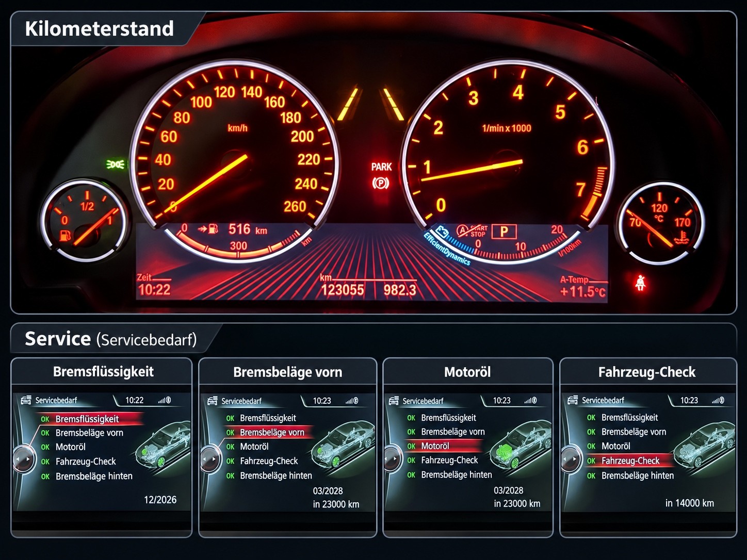Click the Zeit 10:22 clock reading
The width and height of the screenshot is (747, 560).
coord(154,290)
